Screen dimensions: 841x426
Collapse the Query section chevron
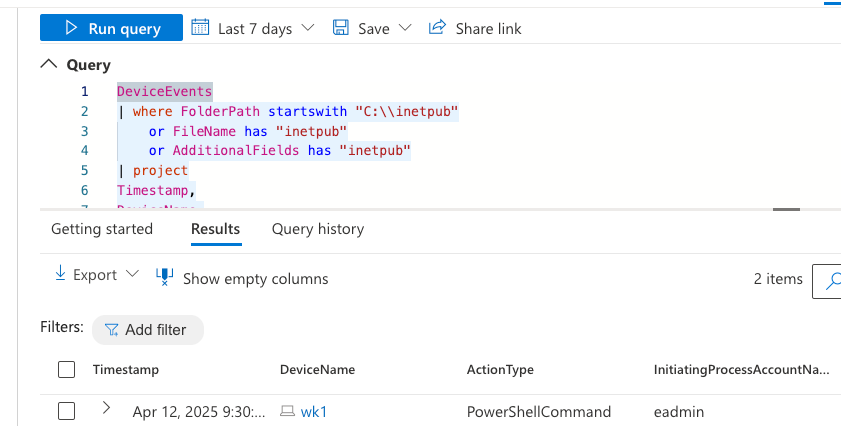tap(48, 64)
